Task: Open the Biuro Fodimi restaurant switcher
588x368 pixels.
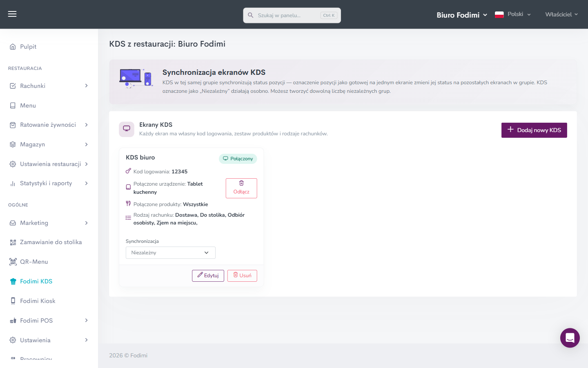Action: 462,15
